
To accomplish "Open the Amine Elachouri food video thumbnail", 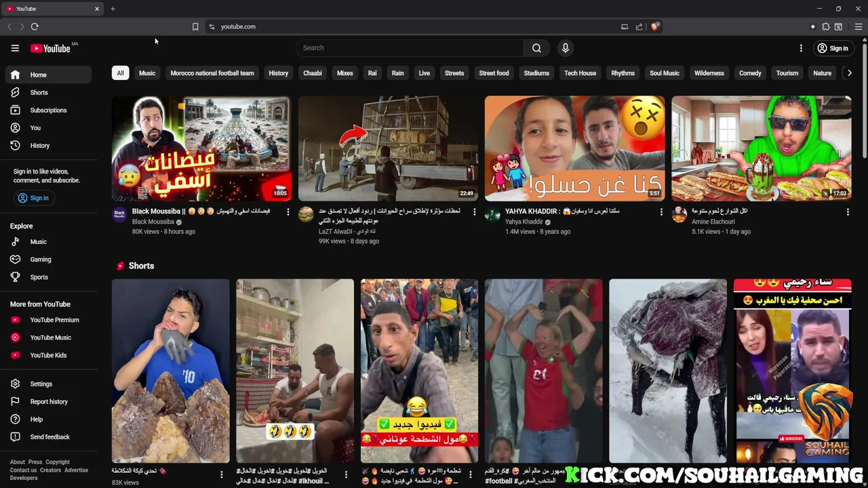I will pyautogui.click(x=761, y=148).
